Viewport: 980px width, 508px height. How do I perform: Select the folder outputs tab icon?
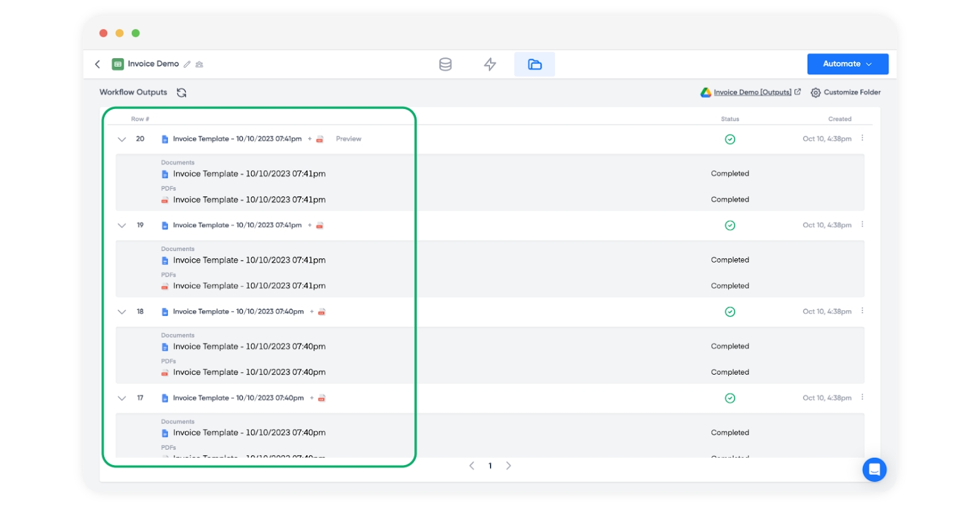point(535,64)
